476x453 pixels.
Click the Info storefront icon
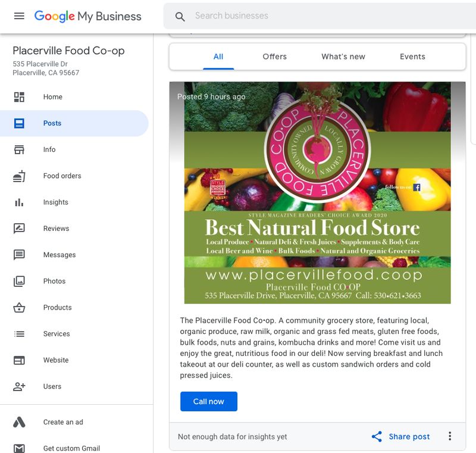19,149
